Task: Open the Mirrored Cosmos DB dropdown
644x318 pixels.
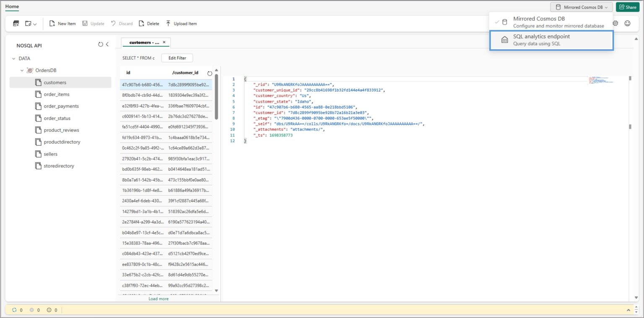Action: pos(581,7)
